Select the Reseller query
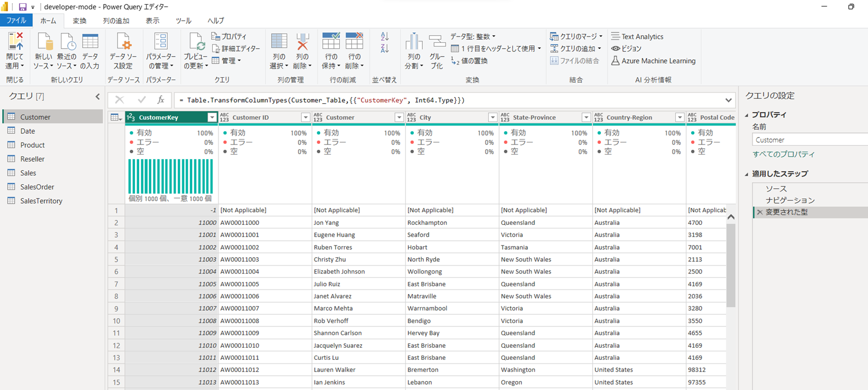This screenshot has height=390, width=868. click(53, 159)
